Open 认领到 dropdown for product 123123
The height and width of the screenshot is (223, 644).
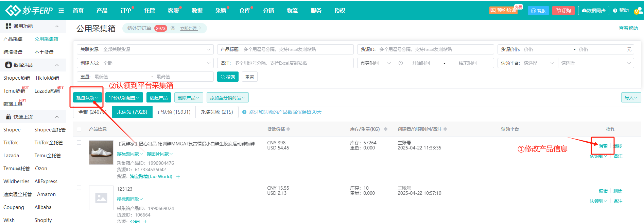point(598,201)
